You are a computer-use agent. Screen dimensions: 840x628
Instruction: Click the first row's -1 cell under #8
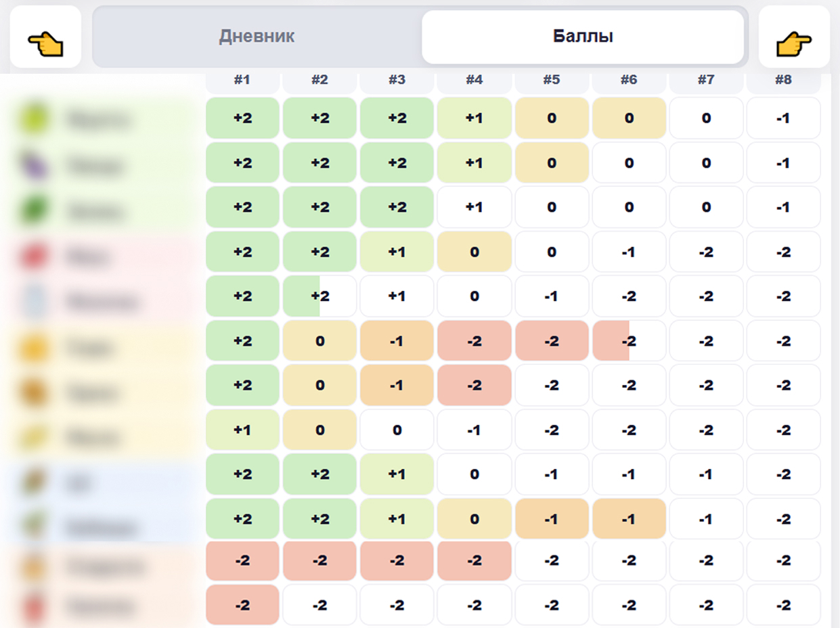(783, 118)
